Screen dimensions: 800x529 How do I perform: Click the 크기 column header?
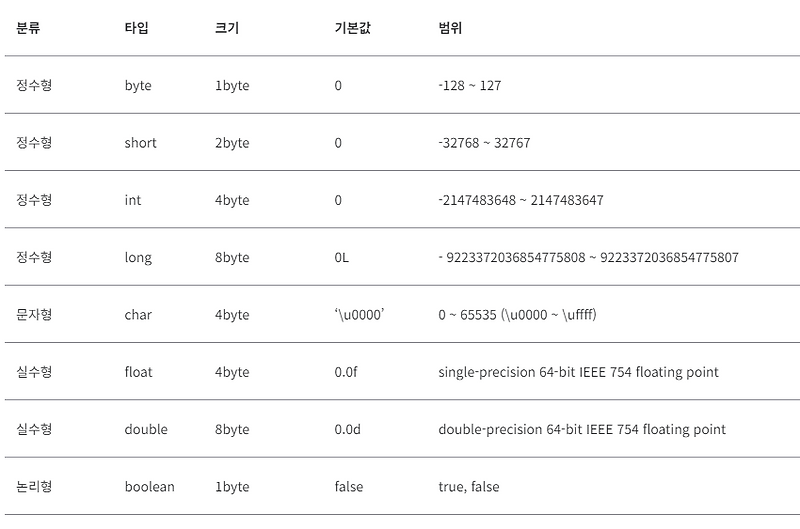tap(227, 28)
